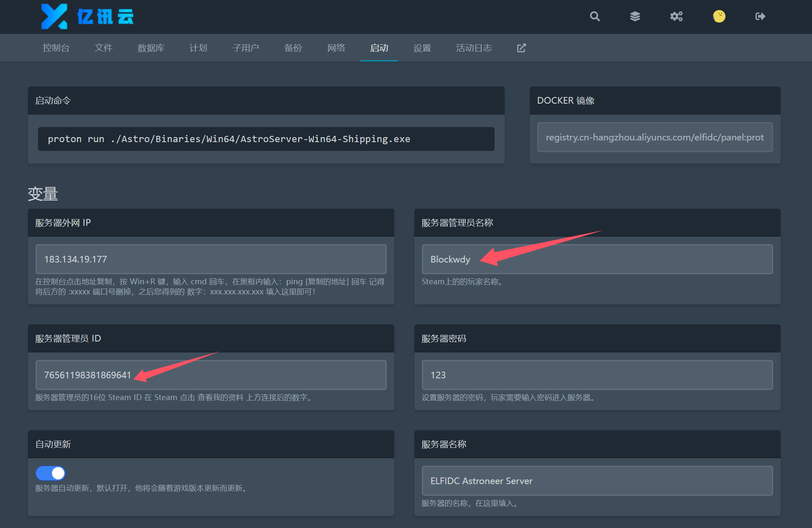Click the 变量 section heading
The width and height of the screenshot is (812, 528).
pyautogui.click(x=43, y=194)
